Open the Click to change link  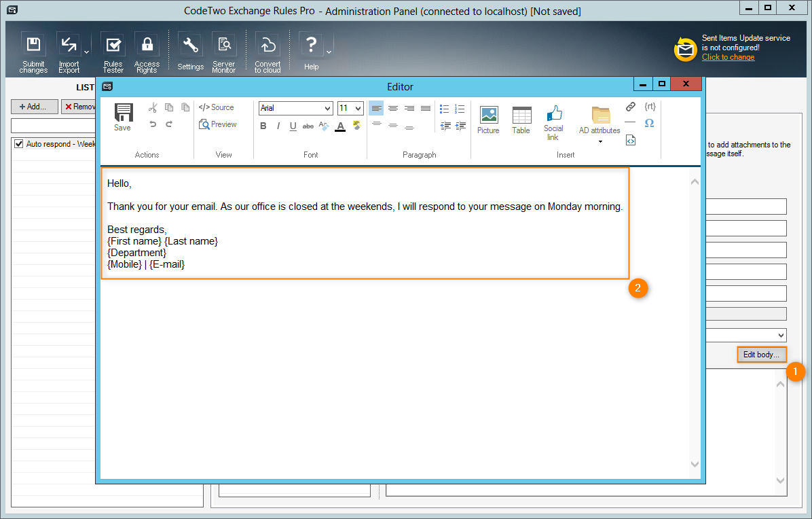[728, 57]
